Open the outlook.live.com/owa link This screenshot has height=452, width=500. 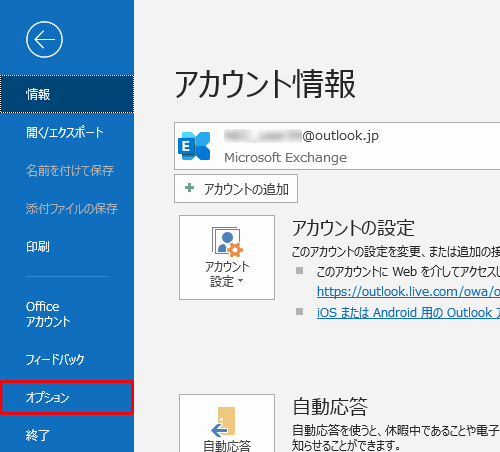click(408, 292)
